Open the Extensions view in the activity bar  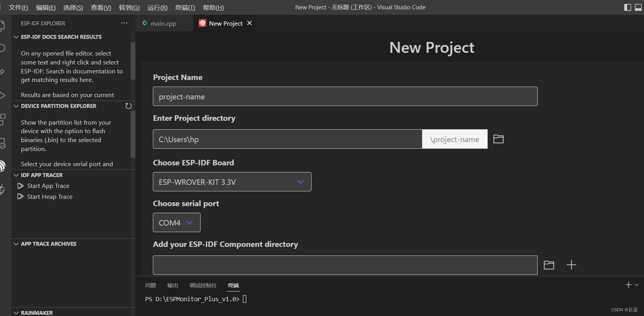click(2, 119)
